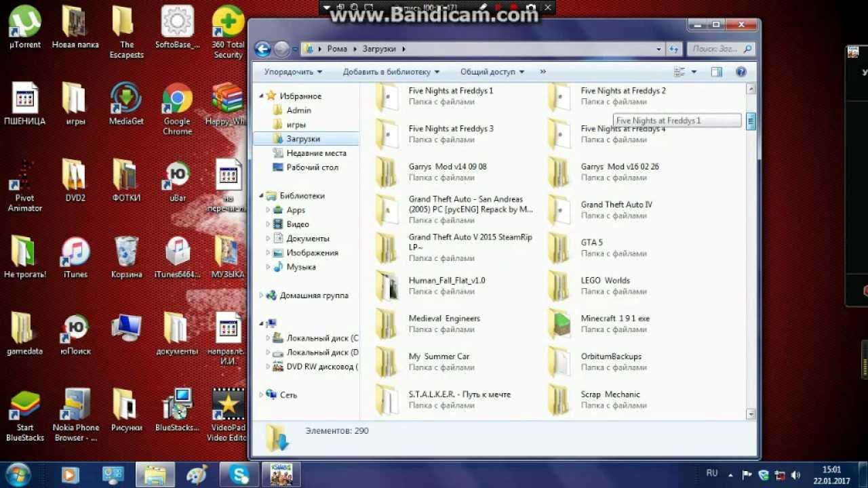
Task: Open The Escapists desktop folder
Action: 127,31
